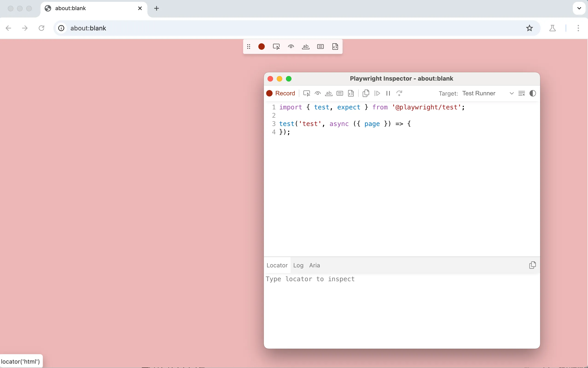Viewport: 588px width, 368px height.
Task: Switch to the Log tab
Action: tap(298, 265)
